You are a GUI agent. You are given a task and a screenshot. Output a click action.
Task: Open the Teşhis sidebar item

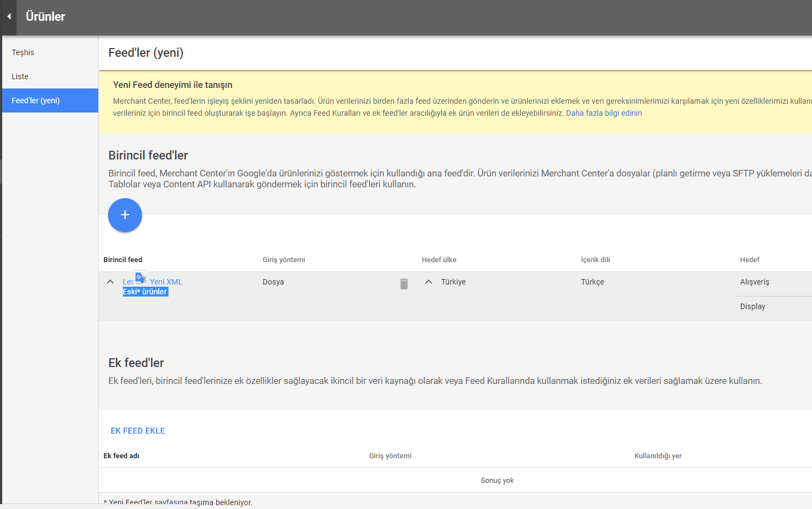[x=23, y=52]
